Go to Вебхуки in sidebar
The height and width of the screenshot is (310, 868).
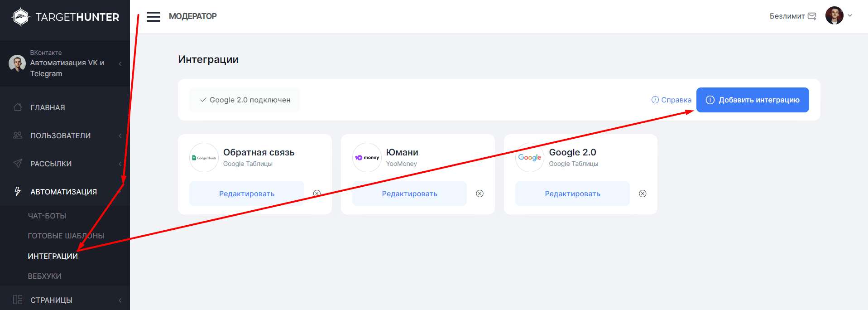[44, 276]
